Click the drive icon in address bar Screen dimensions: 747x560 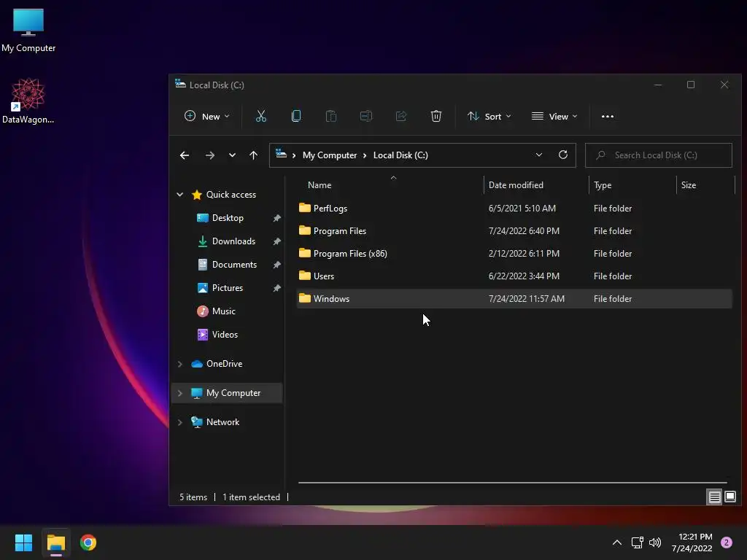281,155
